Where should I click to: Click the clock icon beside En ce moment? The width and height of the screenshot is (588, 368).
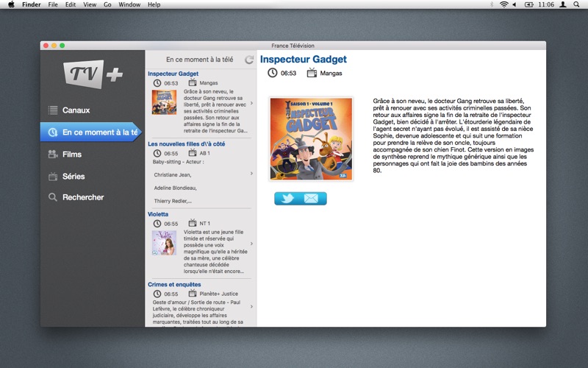pos(53,132)
